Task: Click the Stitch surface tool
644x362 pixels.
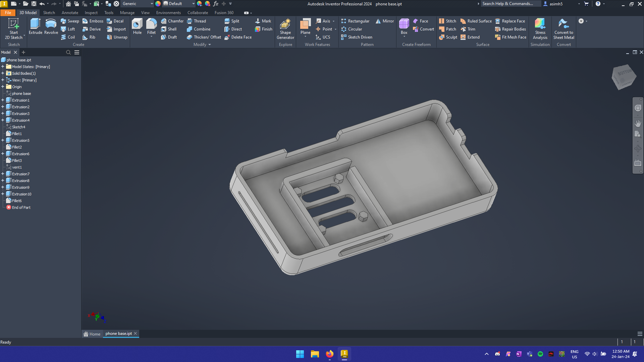Action: 447,21
